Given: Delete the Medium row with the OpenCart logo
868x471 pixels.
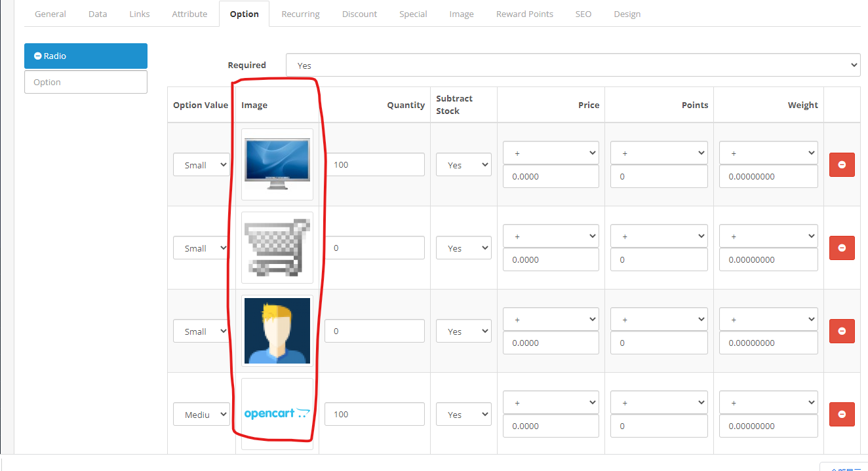Looking at the screenshot, I should coord(842,414).
